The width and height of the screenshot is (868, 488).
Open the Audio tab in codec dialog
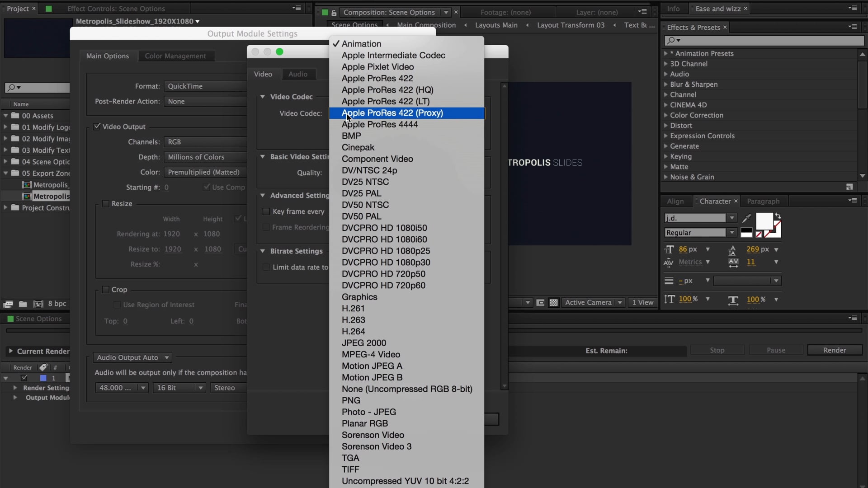[x=298, y=74]
